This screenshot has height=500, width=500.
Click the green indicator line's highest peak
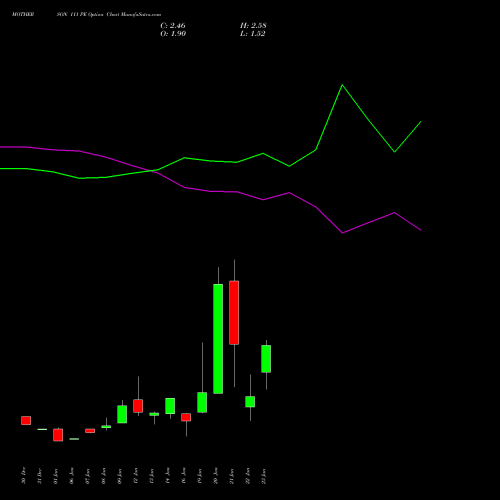pyautogui.click(x=342, y=85)
